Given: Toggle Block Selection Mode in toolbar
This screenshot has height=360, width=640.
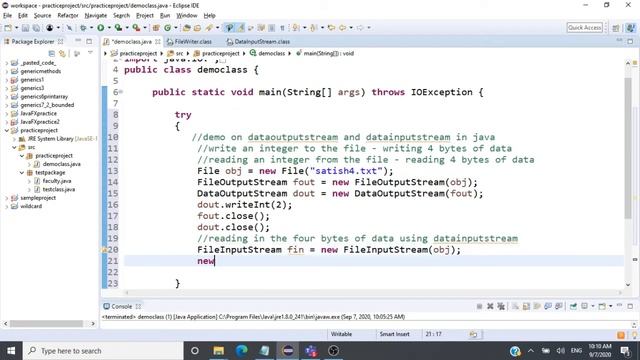Looking at the screenshot, I should [271, 28].
